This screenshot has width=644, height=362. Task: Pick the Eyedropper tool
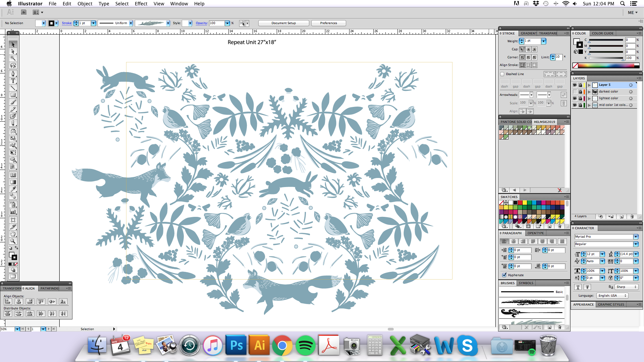tap(13, 189)
